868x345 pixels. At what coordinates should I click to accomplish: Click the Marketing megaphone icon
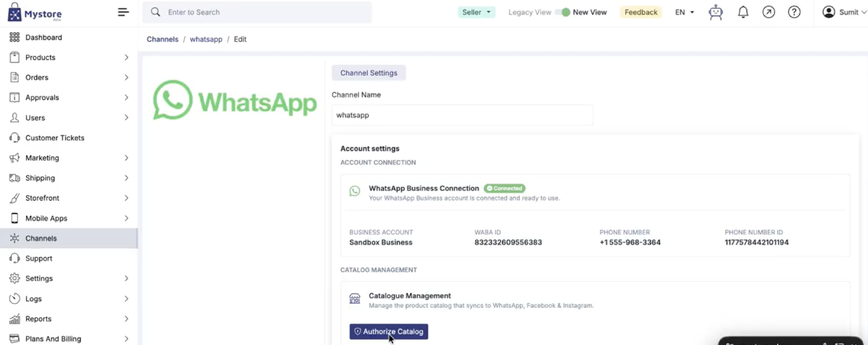(14, 158)
